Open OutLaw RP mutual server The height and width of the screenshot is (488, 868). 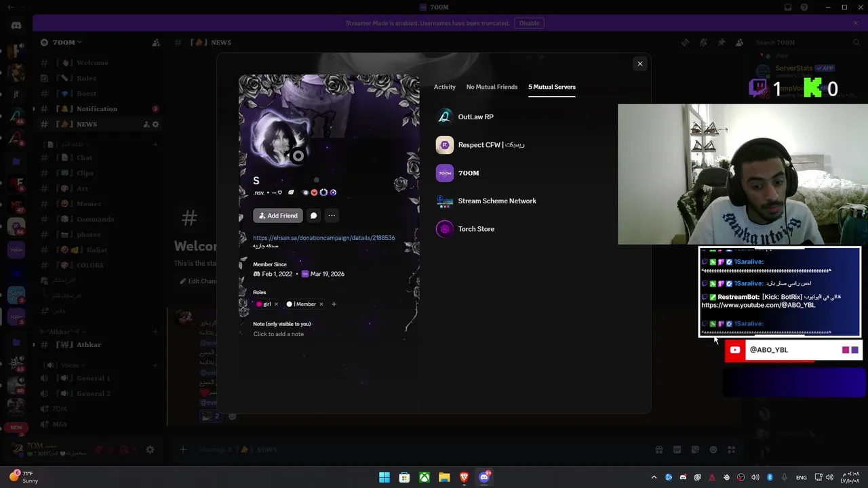(539, 117)
